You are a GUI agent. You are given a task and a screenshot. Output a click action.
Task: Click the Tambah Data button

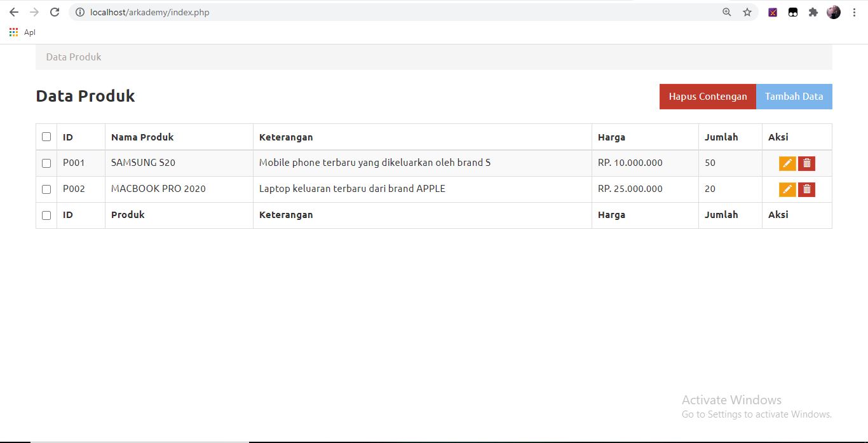794,96
